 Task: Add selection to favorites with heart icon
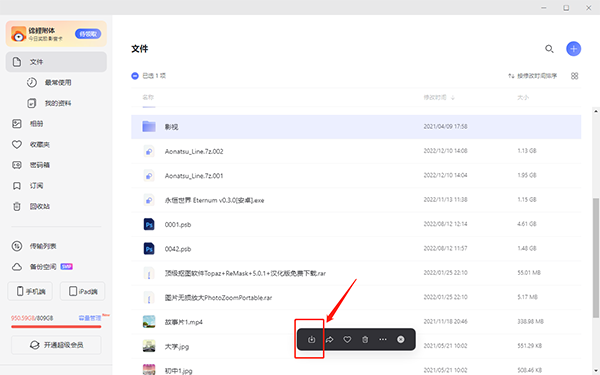pyautogui.click(x=347, y=339)
